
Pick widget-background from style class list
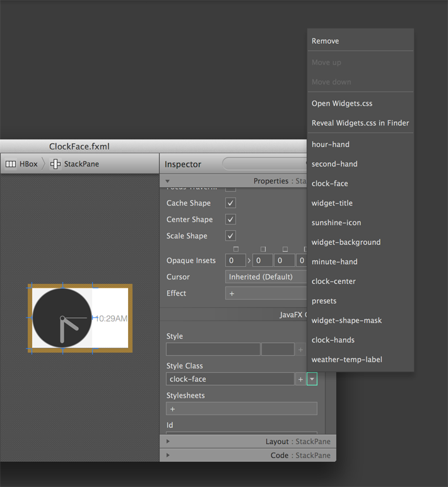(x=346, y=242)
